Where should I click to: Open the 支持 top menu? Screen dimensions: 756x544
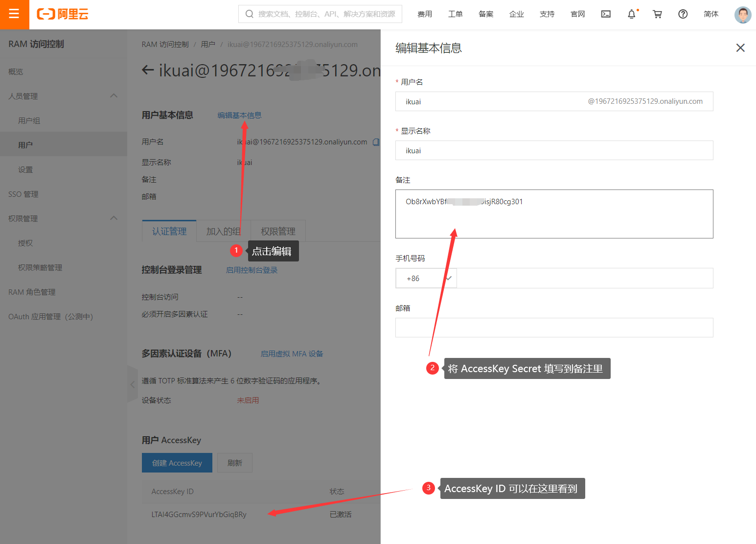coord(547,14)
